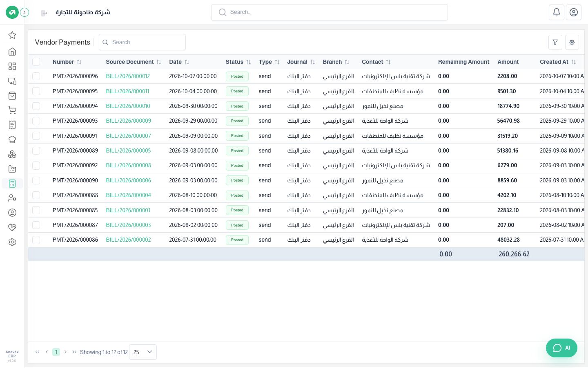The height and width of the screenshot is (368, 588).
Task: Check the row PMT/2026/000096
Action: (36, 76)
